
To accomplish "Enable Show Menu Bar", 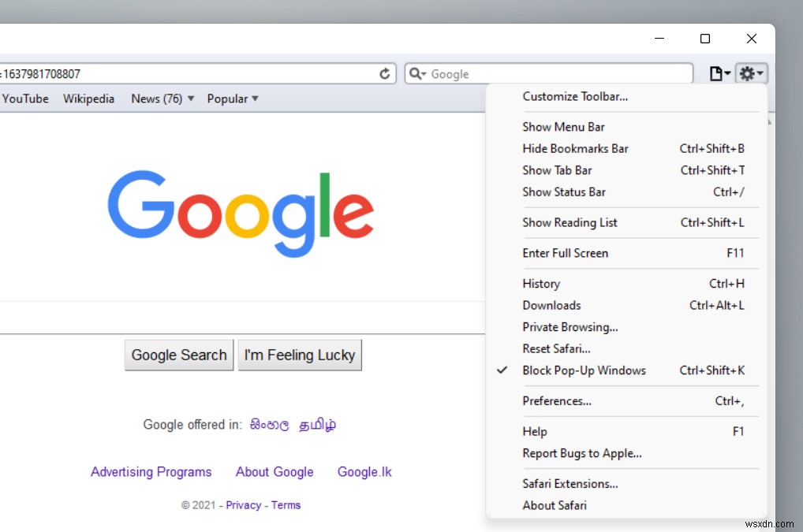I will pos(563,127).
